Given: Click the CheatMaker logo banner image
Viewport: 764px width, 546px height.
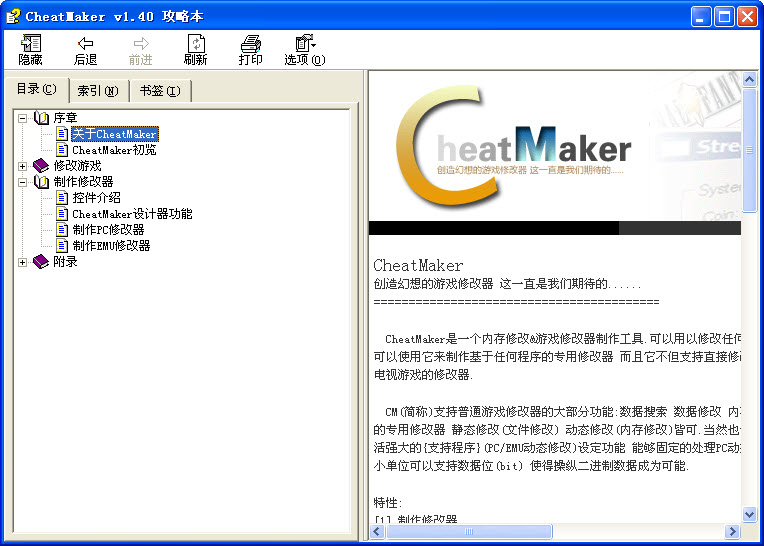Looking at the screenshot, I should 555,146.
